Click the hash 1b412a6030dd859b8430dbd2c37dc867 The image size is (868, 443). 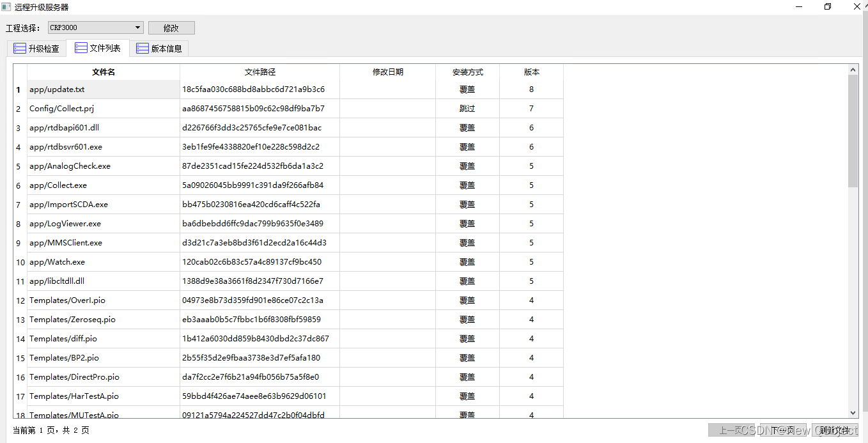tap(256, 339)
